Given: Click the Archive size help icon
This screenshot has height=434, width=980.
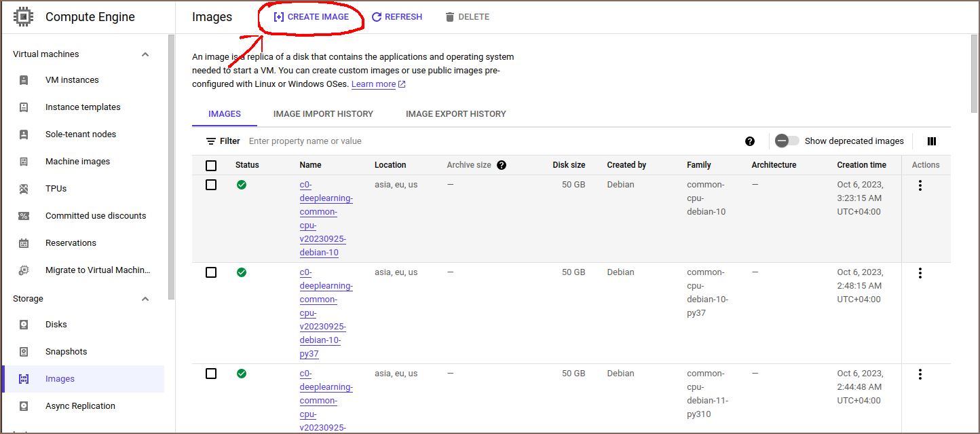Looking at the screenshot, I should tap(502, 165).
